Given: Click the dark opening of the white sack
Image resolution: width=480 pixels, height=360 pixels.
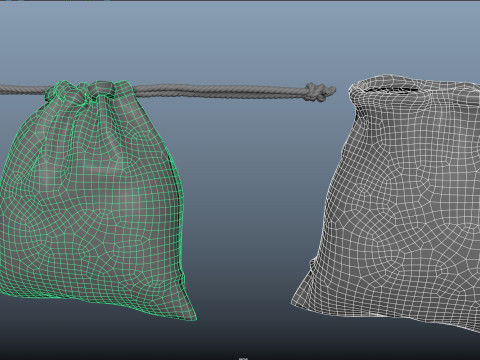Looking at the screenshot, I should point(392,89).
